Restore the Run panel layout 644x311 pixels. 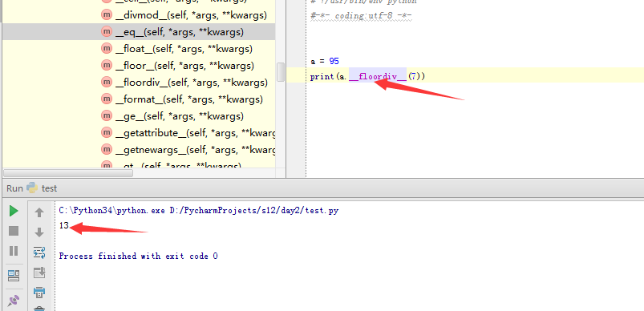[x=14, y=276]
